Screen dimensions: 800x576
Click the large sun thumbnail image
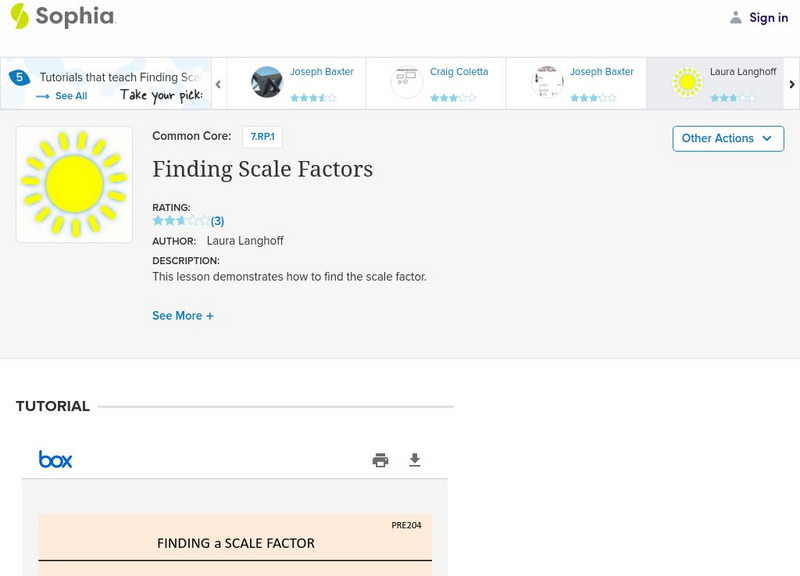pyautogui.click(x=74, y=184)
